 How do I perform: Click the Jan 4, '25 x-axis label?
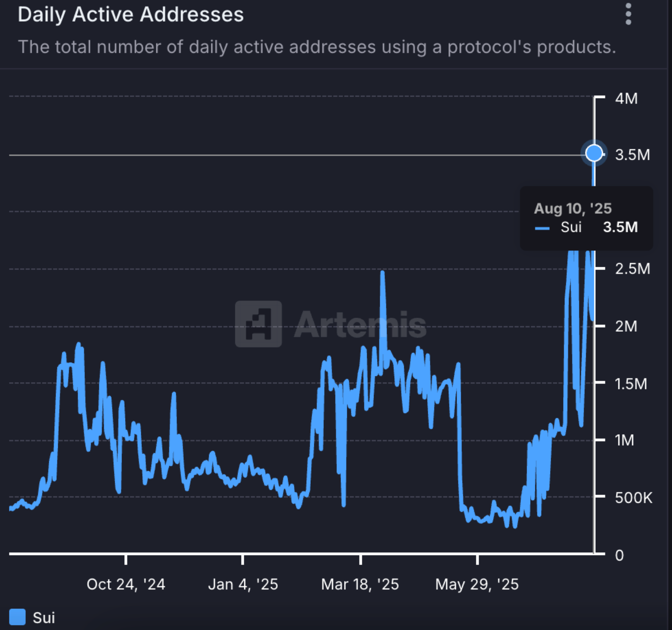pos(243,584)
